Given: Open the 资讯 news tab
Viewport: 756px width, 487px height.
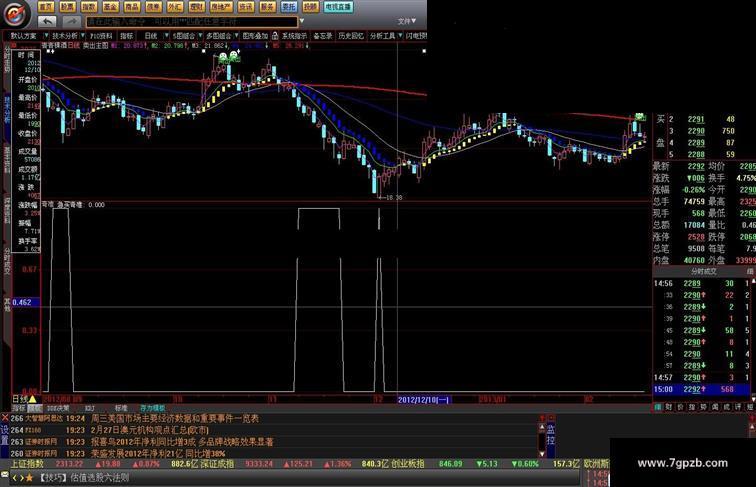Looking at the screenshot, I should click(246, 7).
